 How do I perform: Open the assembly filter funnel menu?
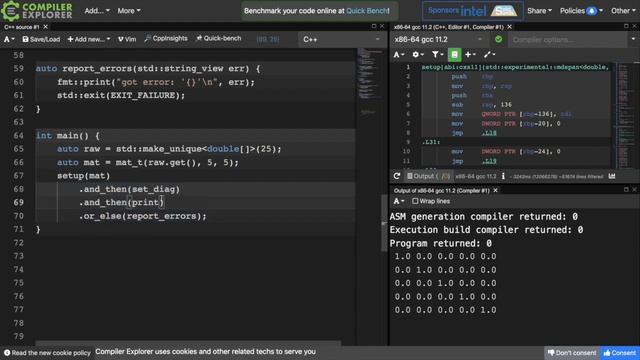click(x=437, y=54)
